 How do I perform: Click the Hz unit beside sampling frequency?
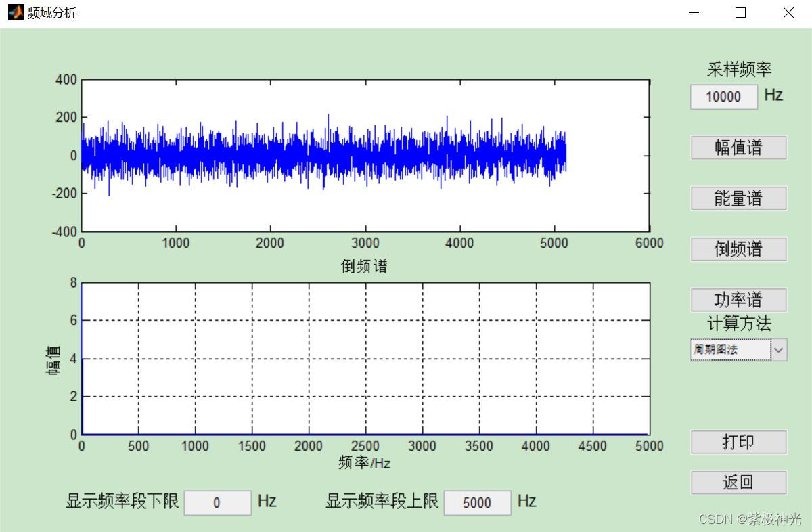click(x=773, y=95)
